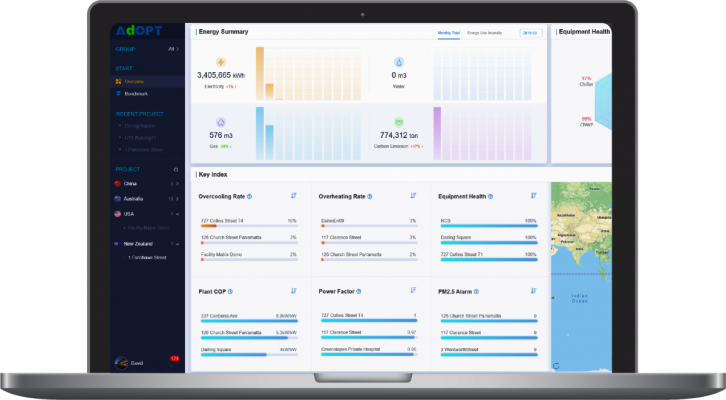The width and height of the screenshot is (726, 400).
Task: Select 727 Collins Street overcooling progress bar
Action: coord(248,226)
